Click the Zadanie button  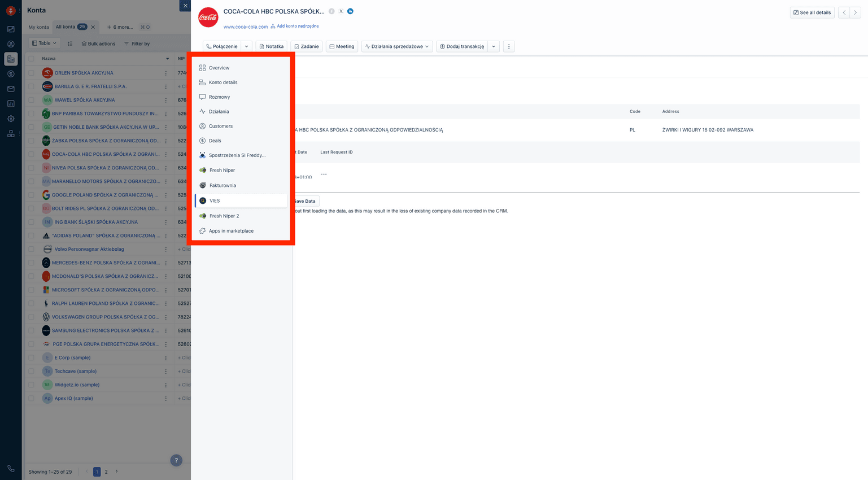tap(307, 46)
